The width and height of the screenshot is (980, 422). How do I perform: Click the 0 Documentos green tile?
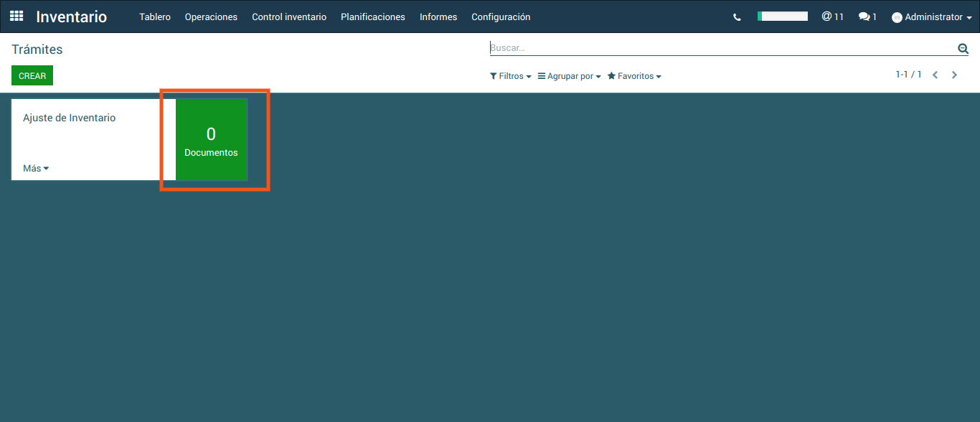pos(211,140)
